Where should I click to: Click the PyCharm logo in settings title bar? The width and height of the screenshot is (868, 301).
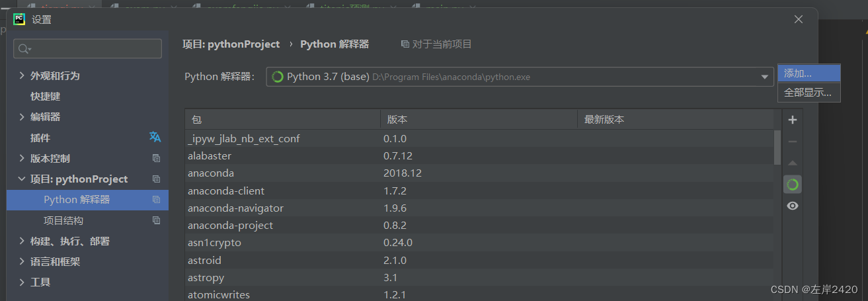[19, 19]
